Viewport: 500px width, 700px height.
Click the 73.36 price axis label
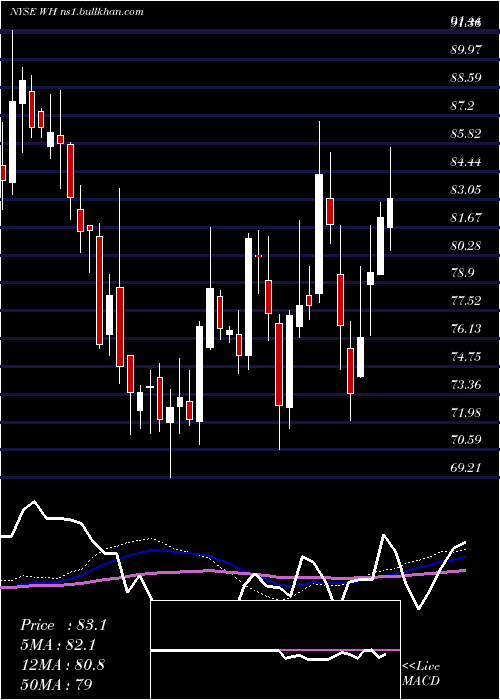coord(466,384)
